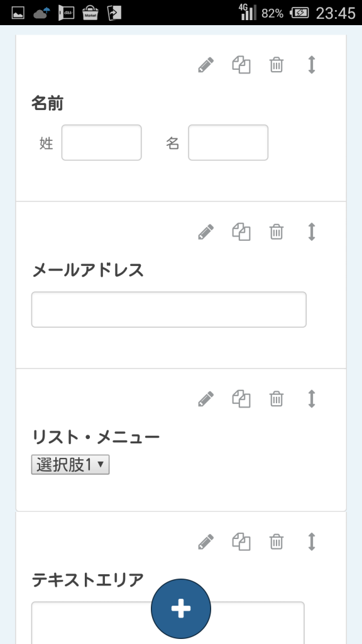Edit the テキストエリア field with pencil
This screenshot has width=362, height=644.
point(206,541)
